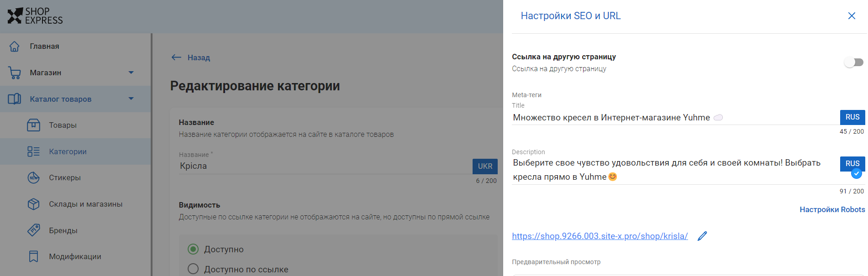Expand the Магазин menu arrow
The image size is (868, 276).
[x=131, y=73]
